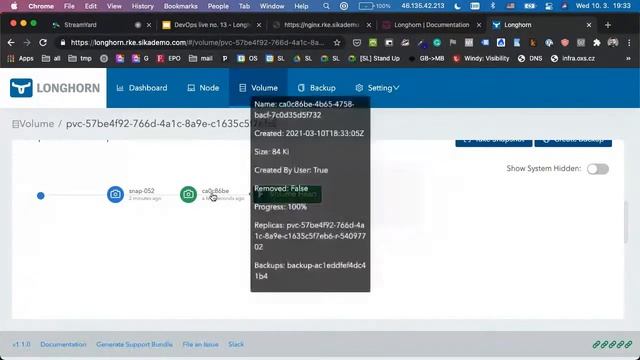Click the ca0c86be snapshot camera icon
Viewport: 640px width, 360px height.
point(188,194)
